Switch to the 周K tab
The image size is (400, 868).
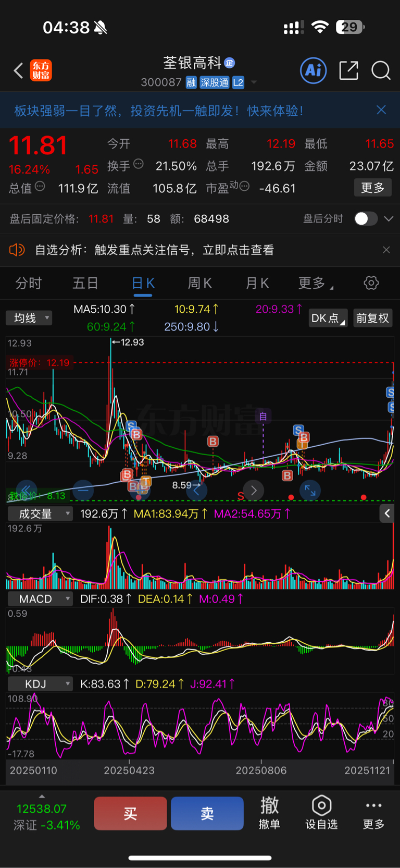click(199, 283)
